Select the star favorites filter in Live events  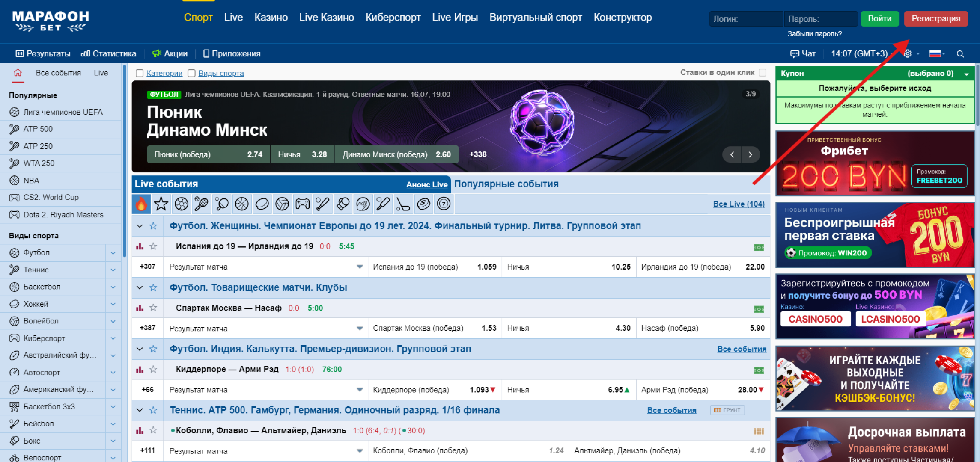pos(161,204)
